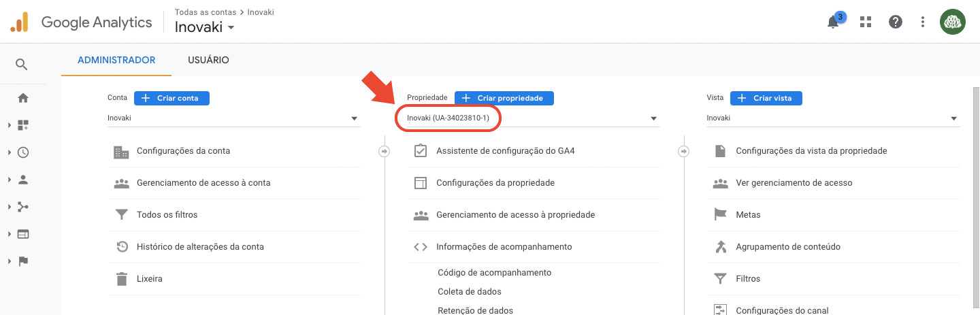Click the help question mark icon

coord(896,22)
